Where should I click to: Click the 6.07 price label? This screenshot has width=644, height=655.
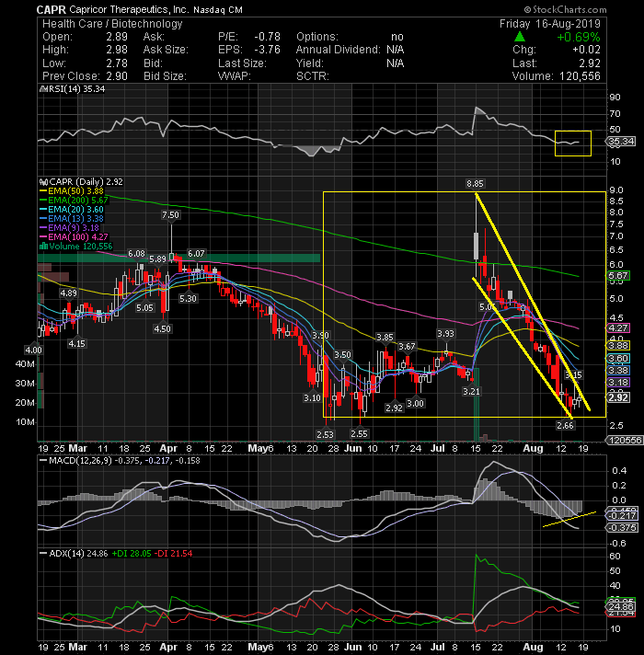coord(196,254)
